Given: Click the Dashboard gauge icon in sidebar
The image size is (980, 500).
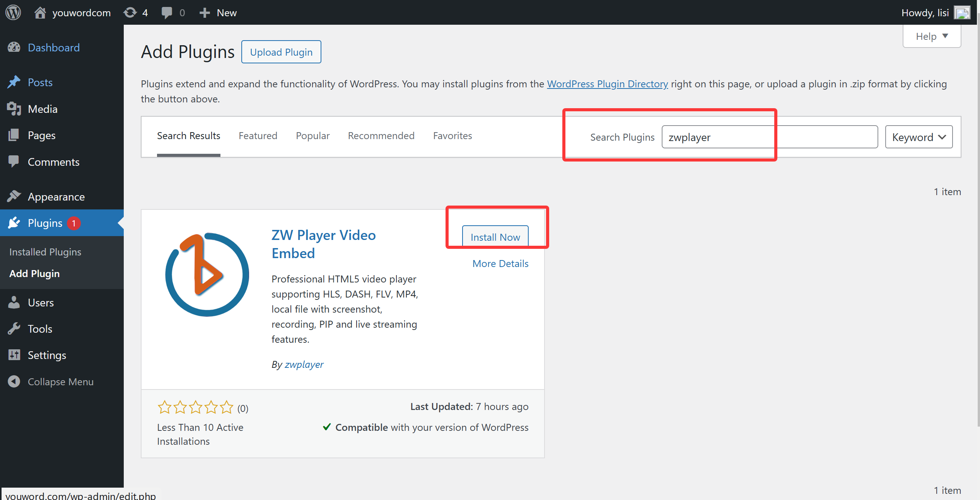Looking at the screenshot, I should point(14,48).
